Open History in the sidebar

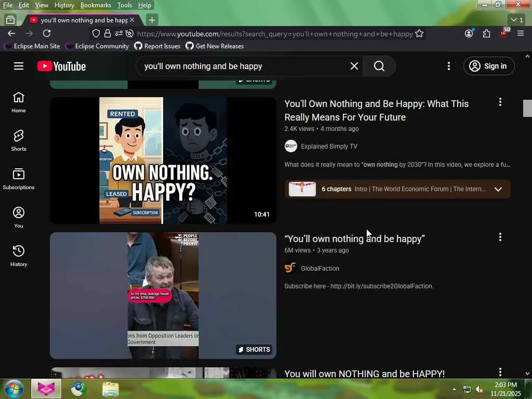coord(19,256)
